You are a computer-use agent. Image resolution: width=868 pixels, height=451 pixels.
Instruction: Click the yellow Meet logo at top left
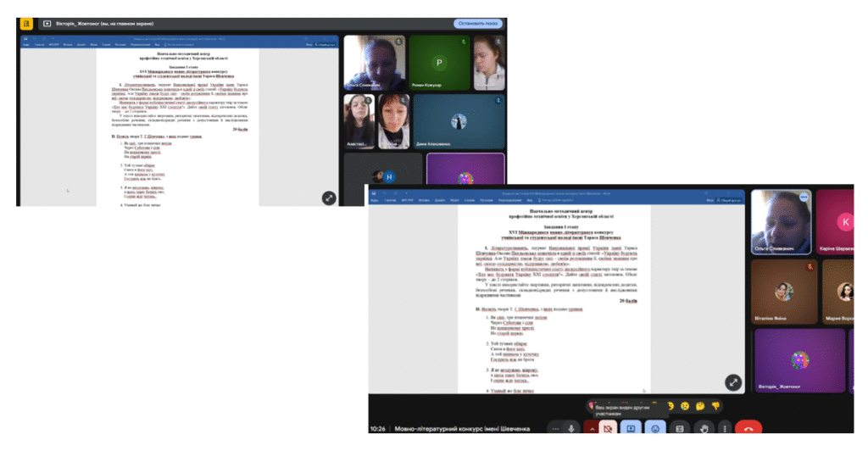[x=27, y=25]
